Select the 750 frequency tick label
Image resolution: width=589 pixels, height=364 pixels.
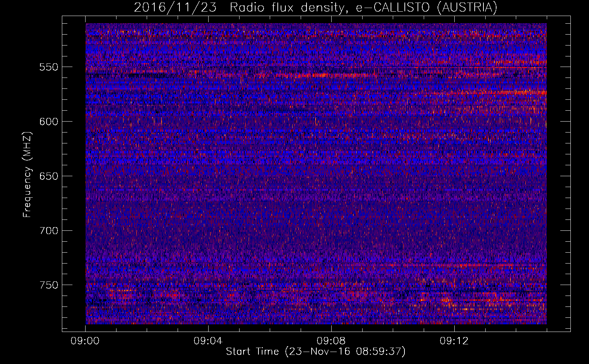(x=49, y=285)
